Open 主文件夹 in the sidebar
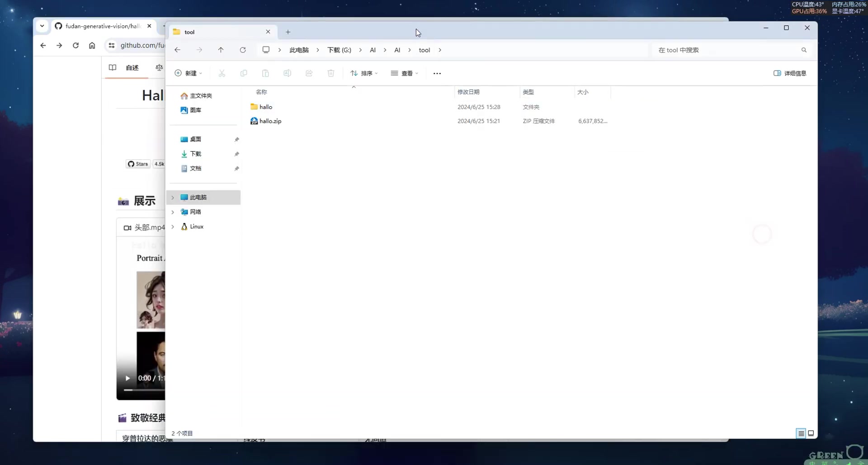 pyautogui.click(x=196, y=96)
